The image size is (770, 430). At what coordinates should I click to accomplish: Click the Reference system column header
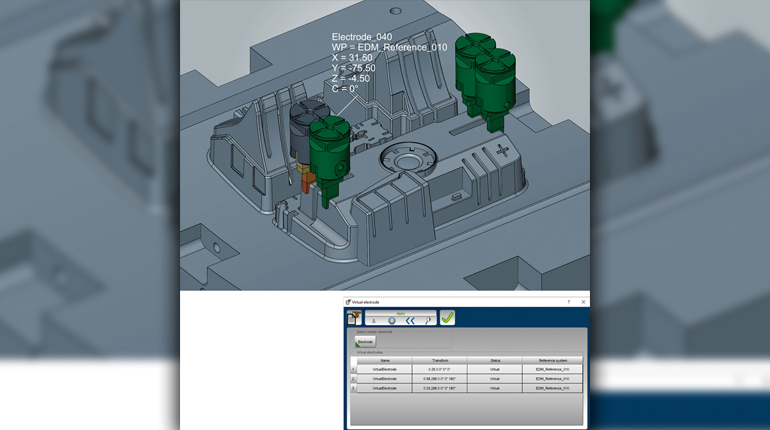coord(551,360)
